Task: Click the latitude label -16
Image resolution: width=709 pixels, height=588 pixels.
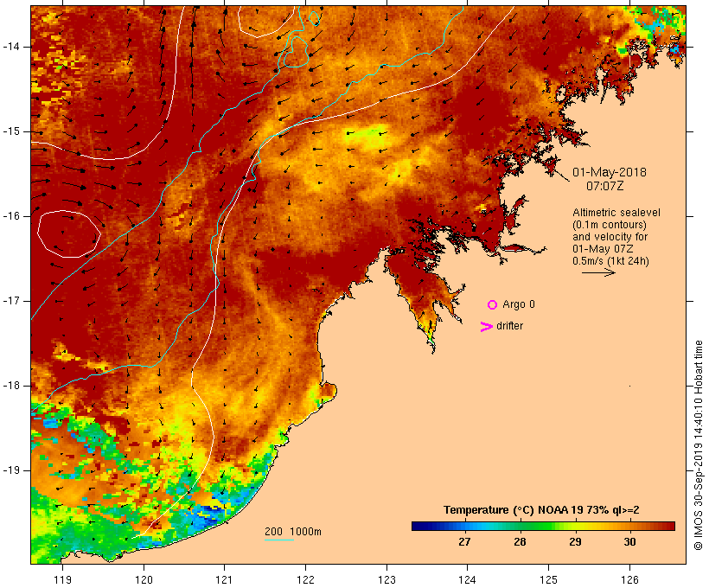Action: (11, 216)
